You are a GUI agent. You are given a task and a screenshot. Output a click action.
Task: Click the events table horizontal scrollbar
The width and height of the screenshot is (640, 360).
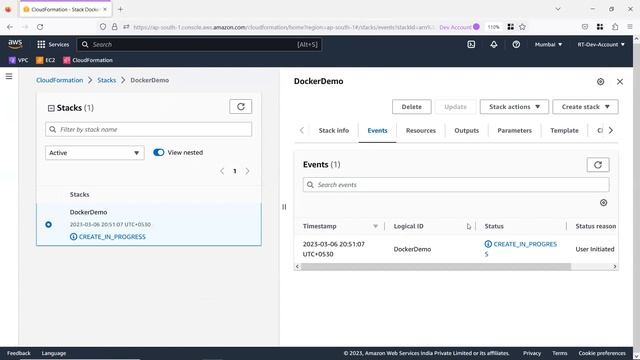click(x=436, y=267)
